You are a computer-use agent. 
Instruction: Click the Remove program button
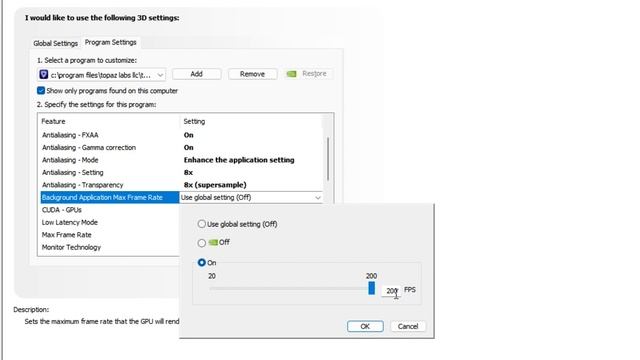(252, 74)
